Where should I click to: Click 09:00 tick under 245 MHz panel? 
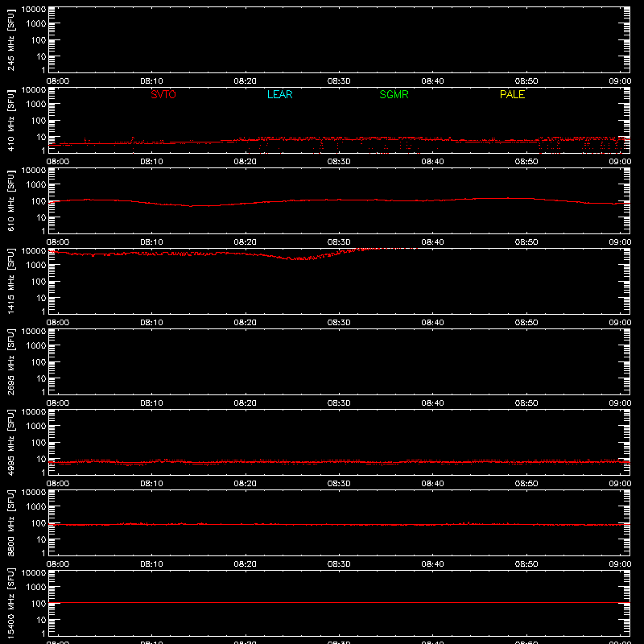click(x=620, y=81)
